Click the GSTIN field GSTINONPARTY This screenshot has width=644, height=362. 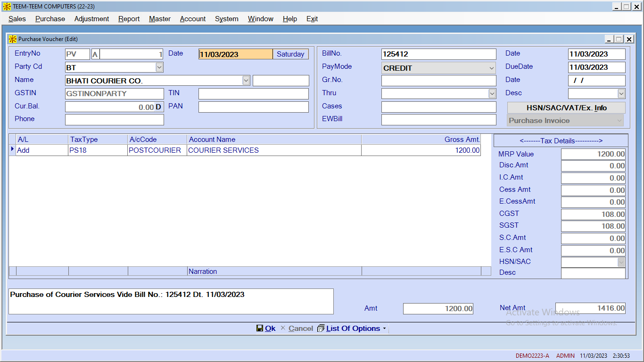pyautogui.click(x=114, y=94)
